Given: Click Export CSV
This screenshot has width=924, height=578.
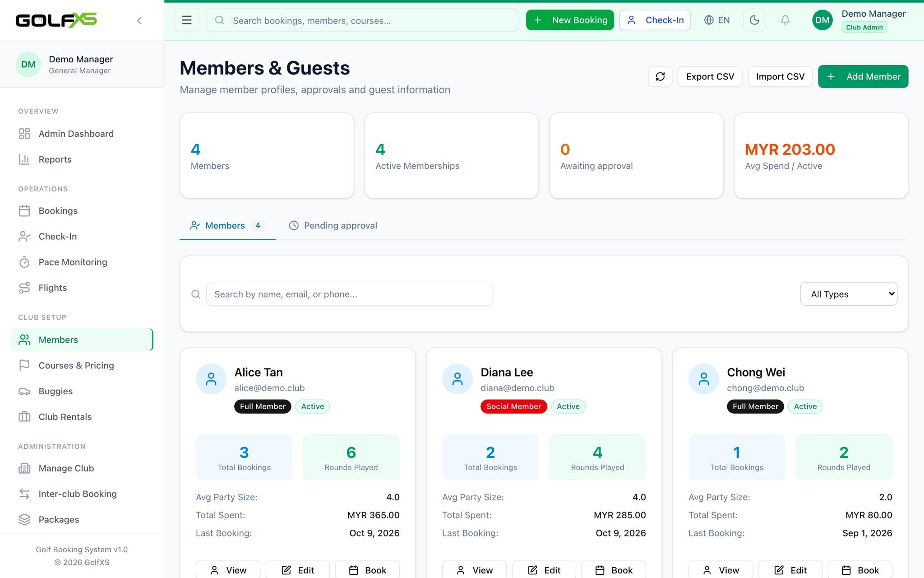Looking at the screenshot, I should tap(710, 76).
